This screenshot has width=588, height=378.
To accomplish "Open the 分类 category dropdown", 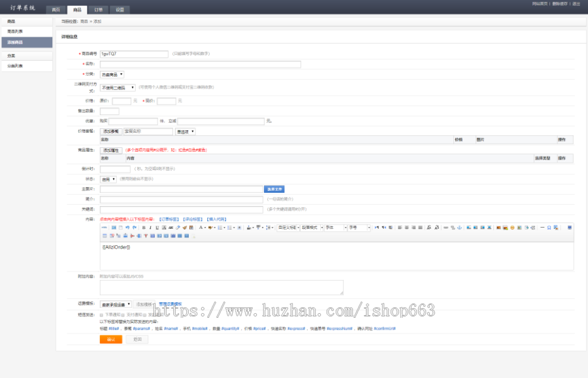I will pyautogui.click(x=112, y=75).
